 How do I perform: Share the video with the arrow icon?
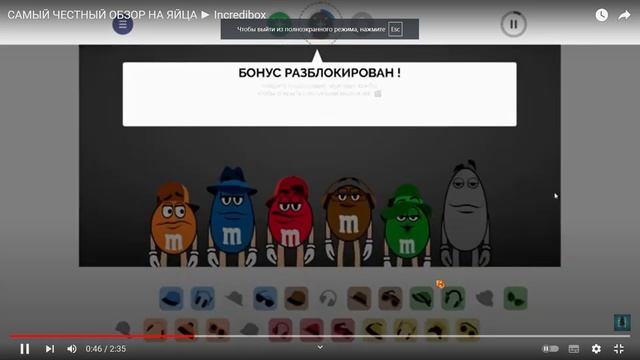click(624, 15)
